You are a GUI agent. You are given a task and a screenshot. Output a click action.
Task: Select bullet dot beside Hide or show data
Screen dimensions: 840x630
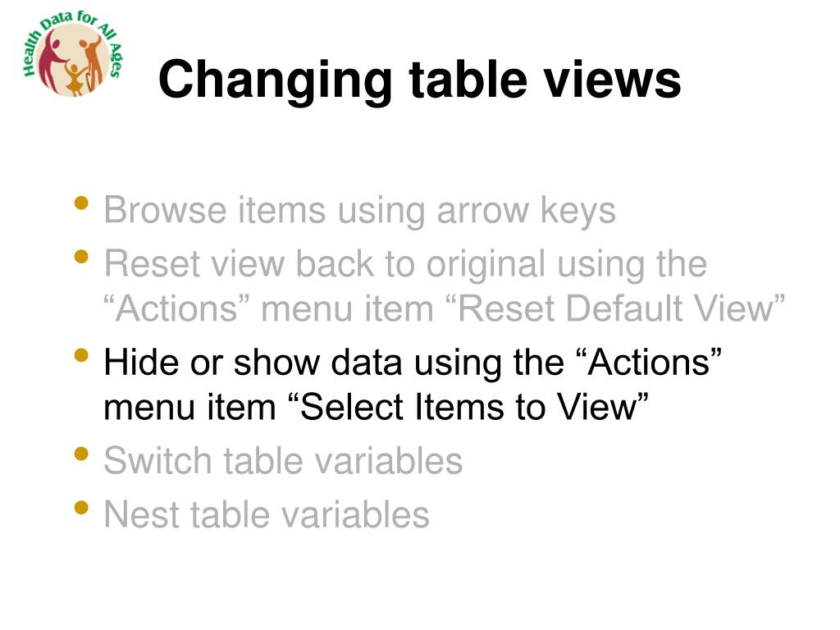click(x=81, y=355)
